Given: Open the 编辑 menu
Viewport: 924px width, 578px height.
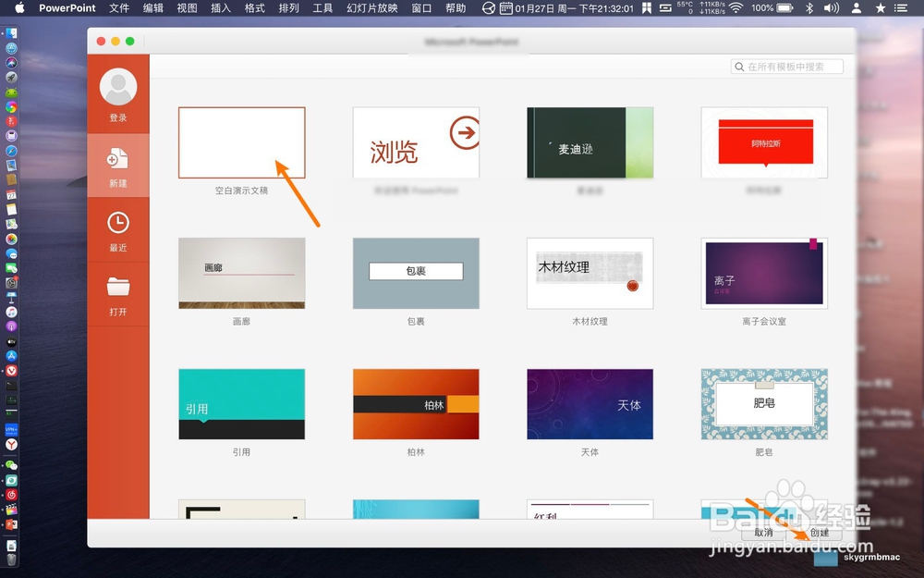Looking at the screenshot, I should tap(153, 7).
